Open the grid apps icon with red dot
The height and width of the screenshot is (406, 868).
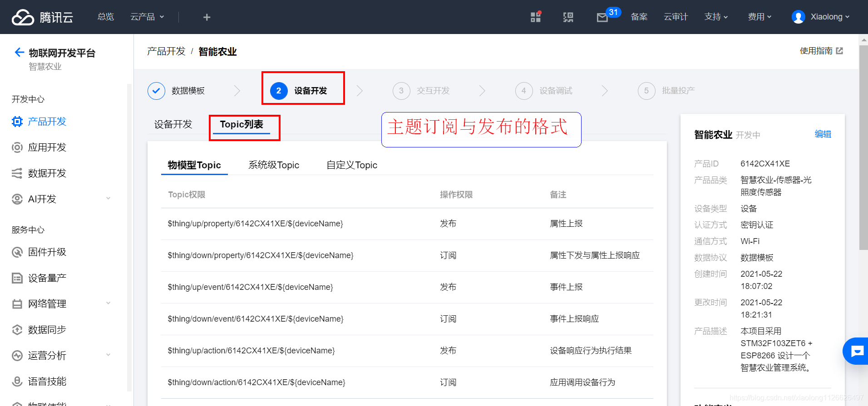[x=536, y=17]
